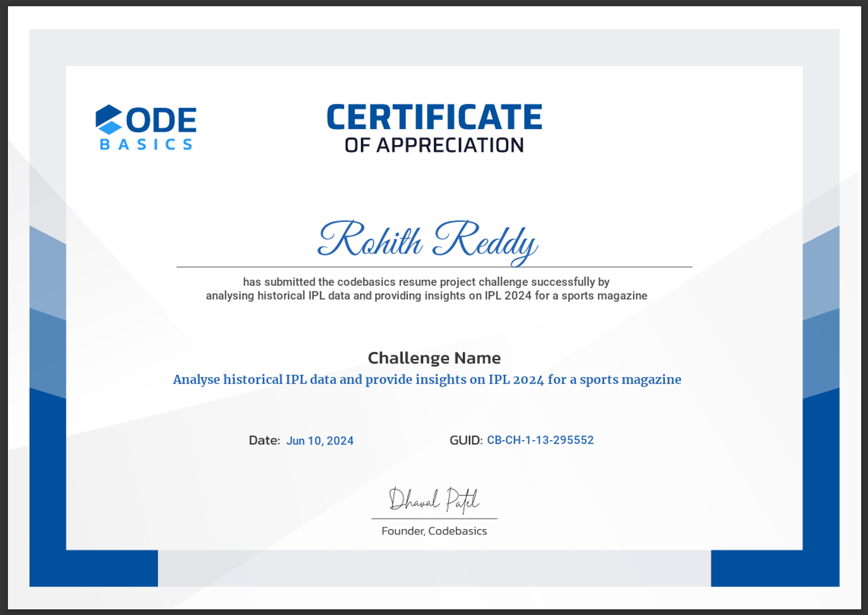The width and height of the screenshot is (868, 615).
Task: Click the date Jun 10, 2024
Action: 320,440
